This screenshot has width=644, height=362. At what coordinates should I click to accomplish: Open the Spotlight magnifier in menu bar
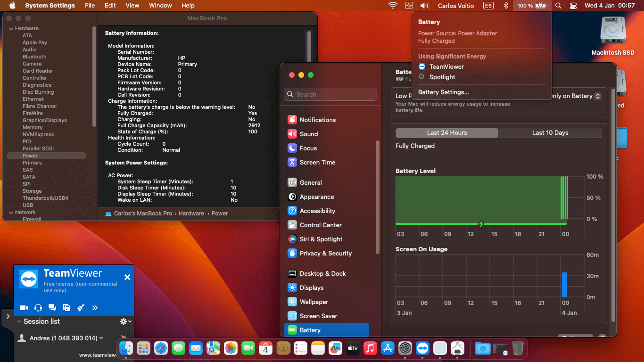point(558,6)
